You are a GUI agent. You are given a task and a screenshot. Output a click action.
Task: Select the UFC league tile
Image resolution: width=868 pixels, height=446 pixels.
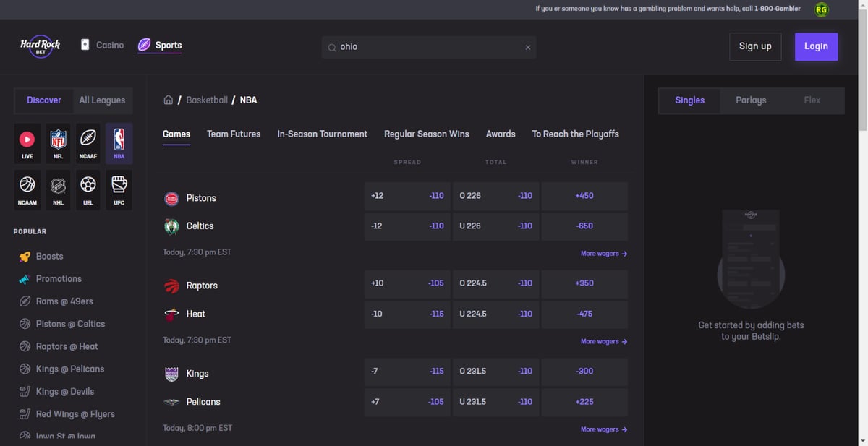coord(119,190)
